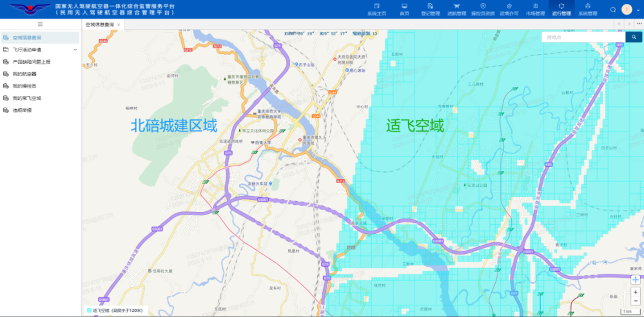
Task: Click the map locate/recenter button
Action: tap(635, 280)
